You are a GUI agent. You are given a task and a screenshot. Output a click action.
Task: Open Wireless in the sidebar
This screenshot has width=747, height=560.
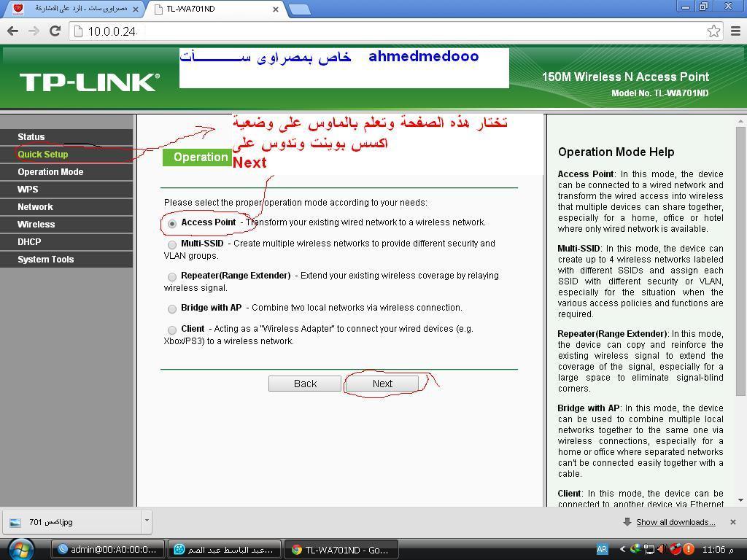[x=66, y=225]
